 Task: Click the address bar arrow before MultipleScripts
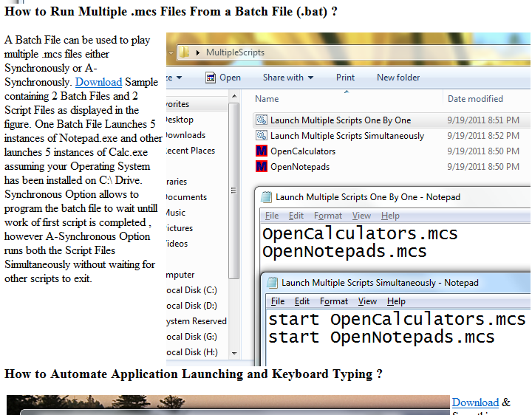[x=197, y=52]
